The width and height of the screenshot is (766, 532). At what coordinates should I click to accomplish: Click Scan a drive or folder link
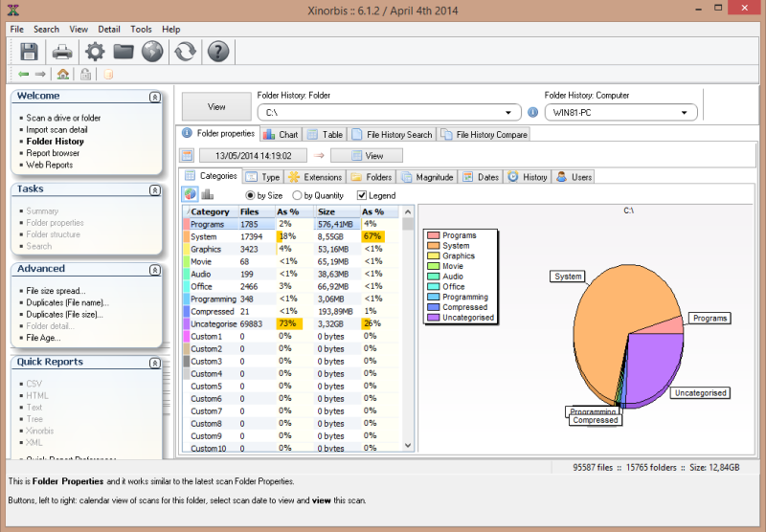point(63,118)
